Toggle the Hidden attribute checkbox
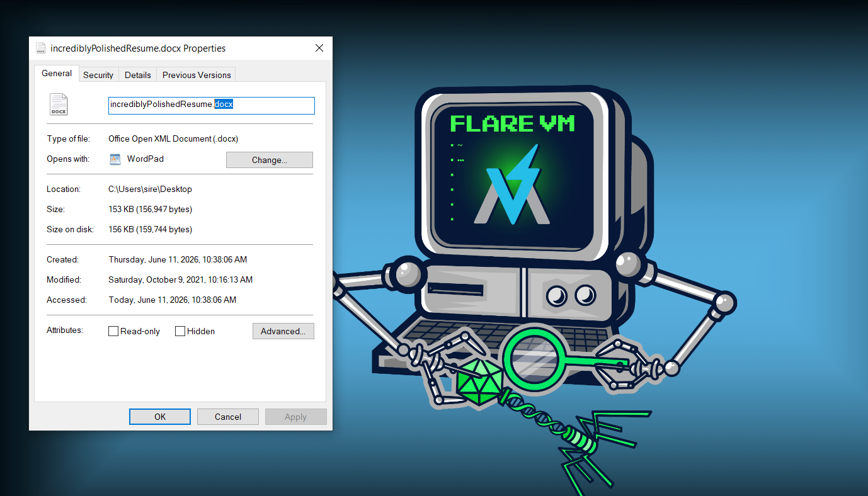This screenshot has width=868, height=496. 180,331
